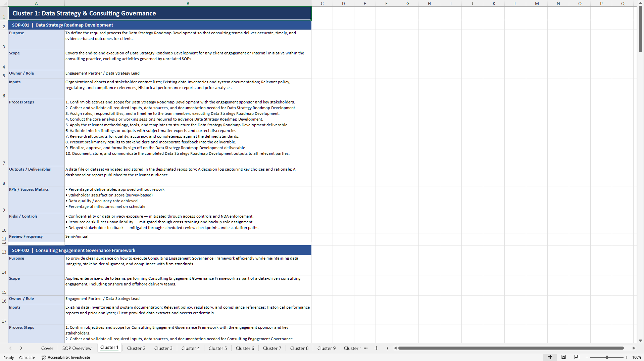Viewport: 644px width, 361px height.
Task: Select row 1 header
Action: pos(4,13)
